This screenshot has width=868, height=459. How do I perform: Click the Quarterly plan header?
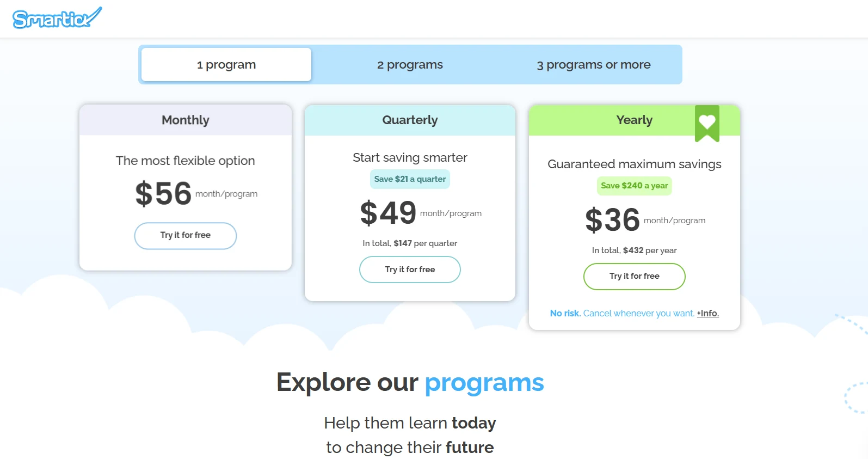[x=410, y=120]
